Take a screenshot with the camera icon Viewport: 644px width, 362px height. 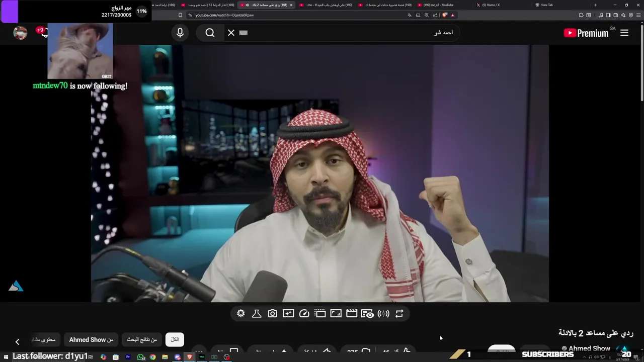tap(272, 314)
